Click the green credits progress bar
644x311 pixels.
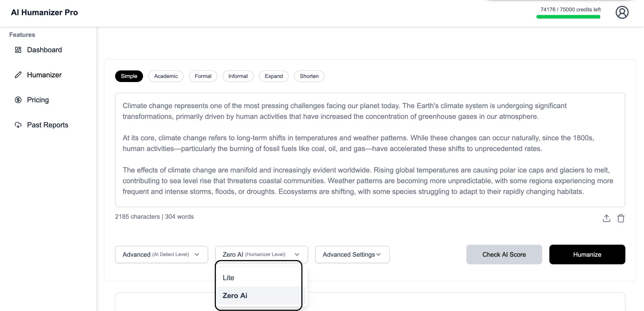568,17
